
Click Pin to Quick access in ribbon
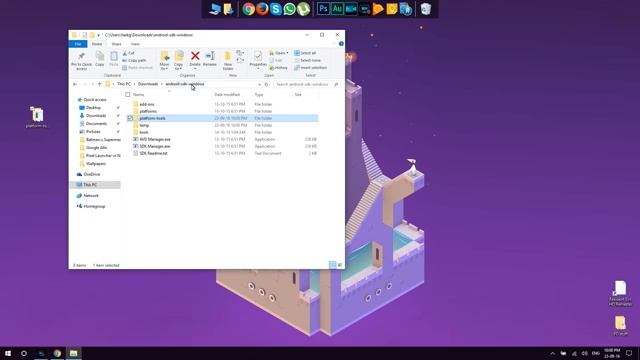(82, 60)
